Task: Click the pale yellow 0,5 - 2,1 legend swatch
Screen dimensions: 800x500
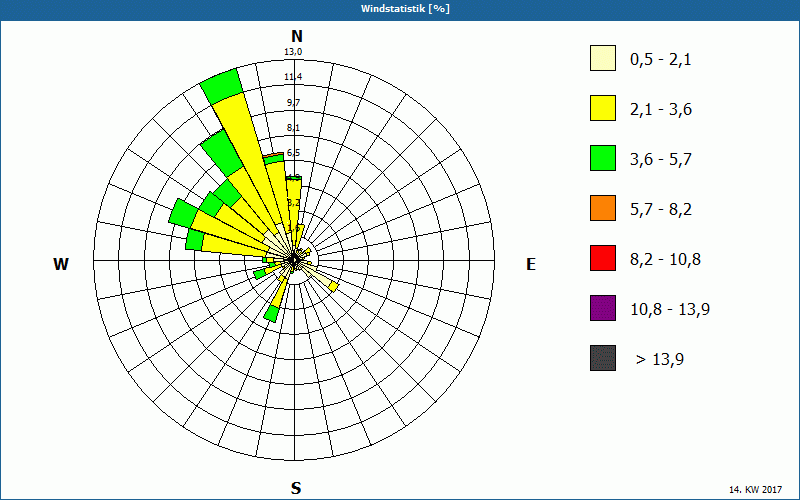Action: point(603,58)
